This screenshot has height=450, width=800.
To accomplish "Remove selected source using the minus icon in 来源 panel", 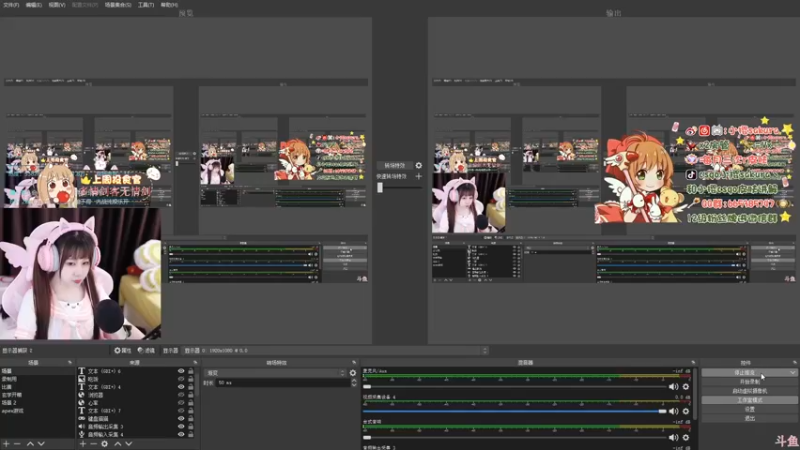I will (x=93, y=444).
